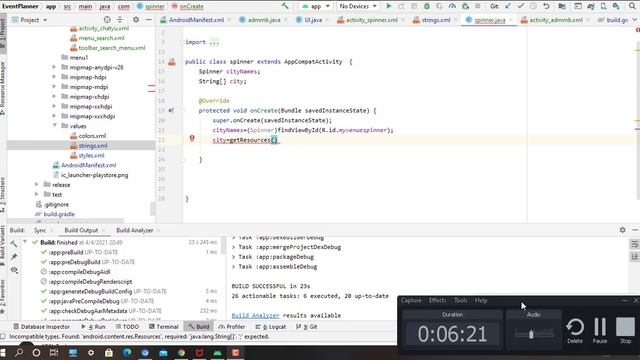Start debugging with the green bug icon
Image resolution: width=640 pixels, height=360 pixels.
pyautogui.click(x=427, y=6)
